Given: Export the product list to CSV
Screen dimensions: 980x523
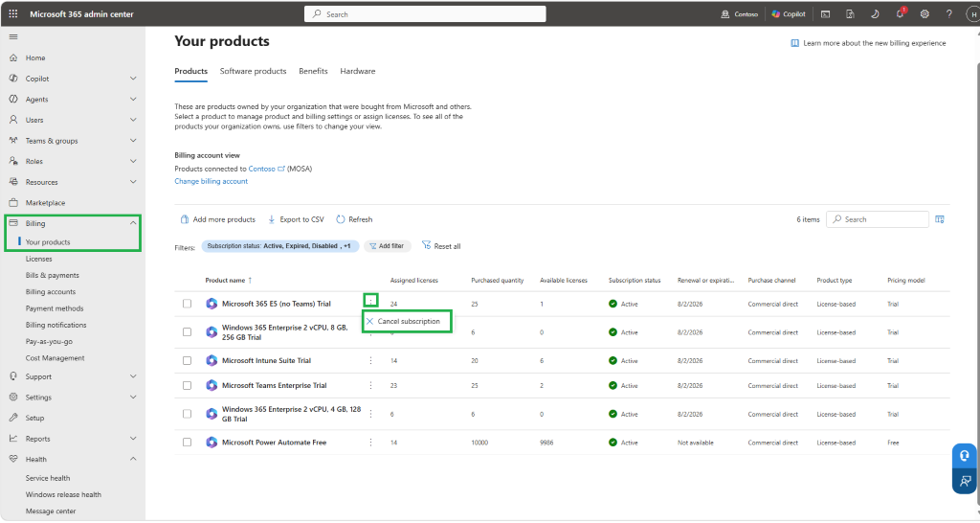Looking at the screenshot, I should point(297,219).
